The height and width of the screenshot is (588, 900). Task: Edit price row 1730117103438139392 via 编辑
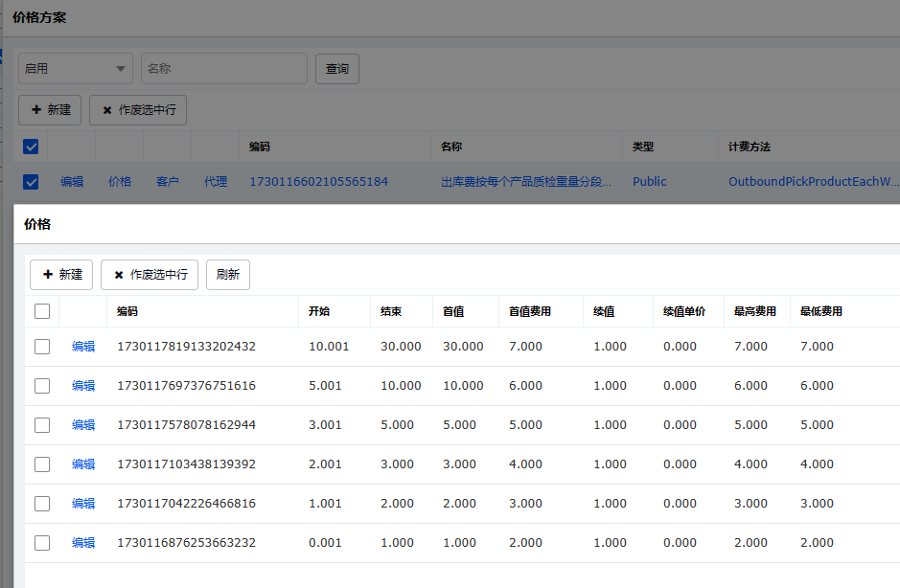tap(83, 464)
